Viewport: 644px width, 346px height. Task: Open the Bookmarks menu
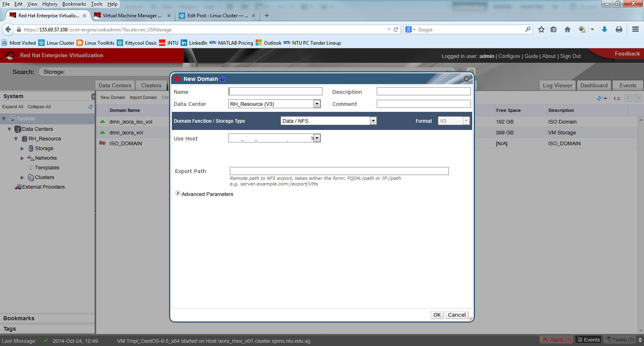click(74, 4)
